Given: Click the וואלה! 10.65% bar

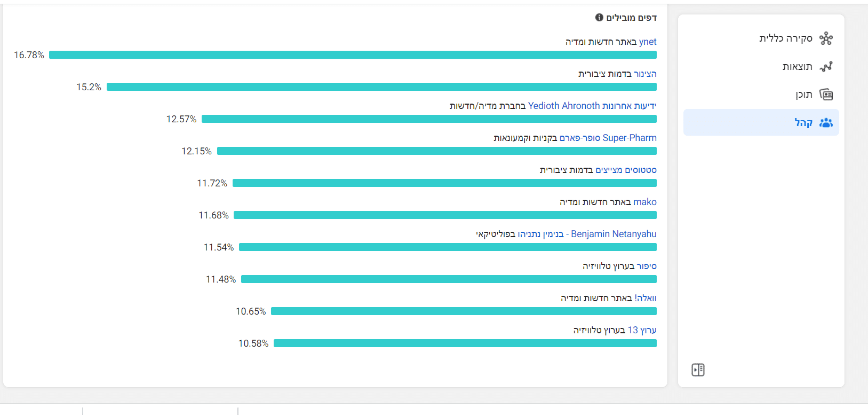Looking at the screenshot, I should click(464, 311).
